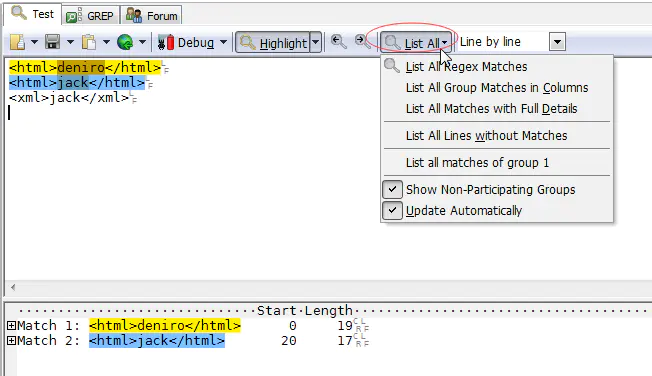Open dropdown arrow next to Debug
Screen dimensions: 652x376
click(223, 42)
